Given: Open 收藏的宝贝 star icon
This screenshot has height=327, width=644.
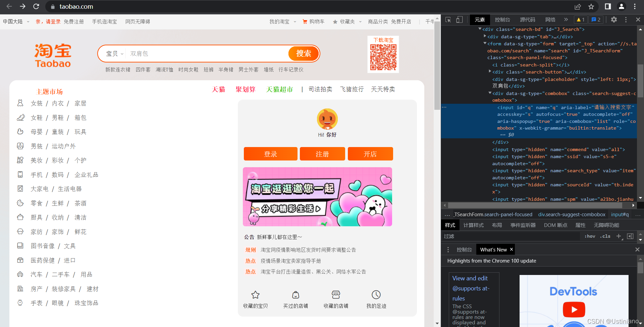Looking at the screenshot, I should point(256,295).
